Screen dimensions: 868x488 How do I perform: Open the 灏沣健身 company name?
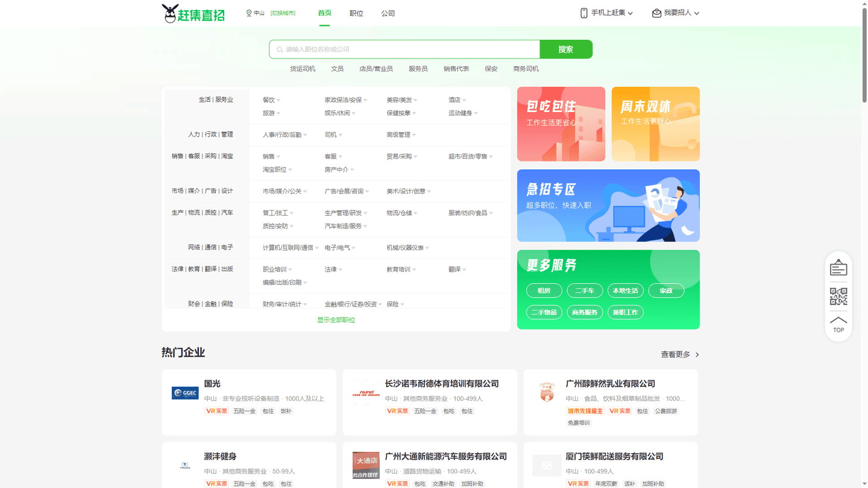tap(221, 457)
